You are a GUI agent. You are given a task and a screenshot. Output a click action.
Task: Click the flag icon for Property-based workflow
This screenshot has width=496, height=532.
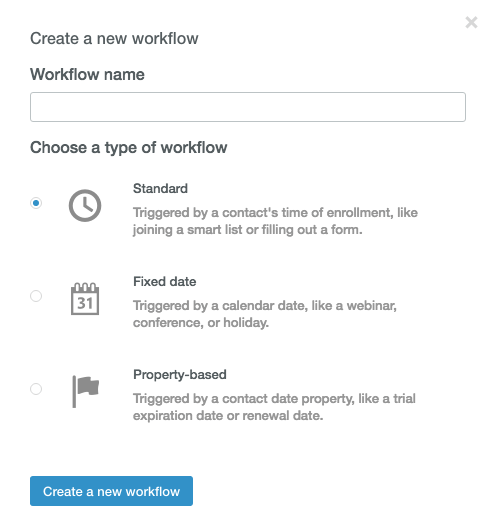[x=85, y=392]
